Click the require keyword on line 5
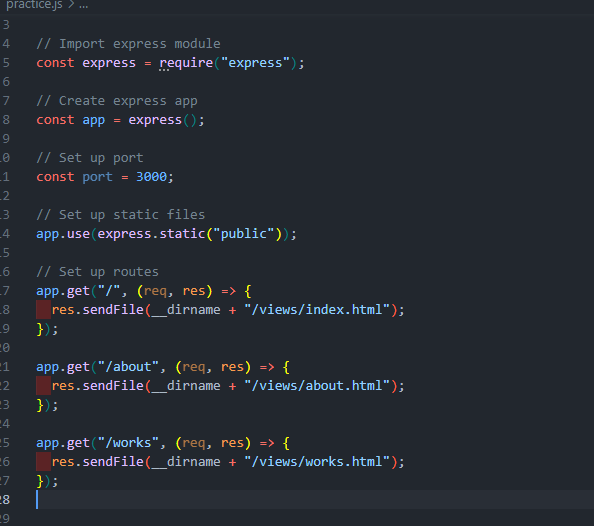 [186, 63]
